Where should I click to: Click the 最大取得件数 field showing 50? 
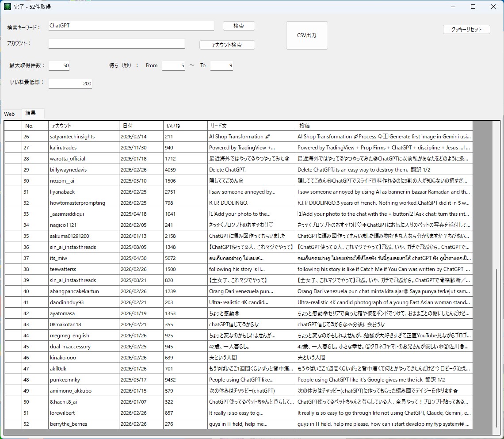coord(59,65)
